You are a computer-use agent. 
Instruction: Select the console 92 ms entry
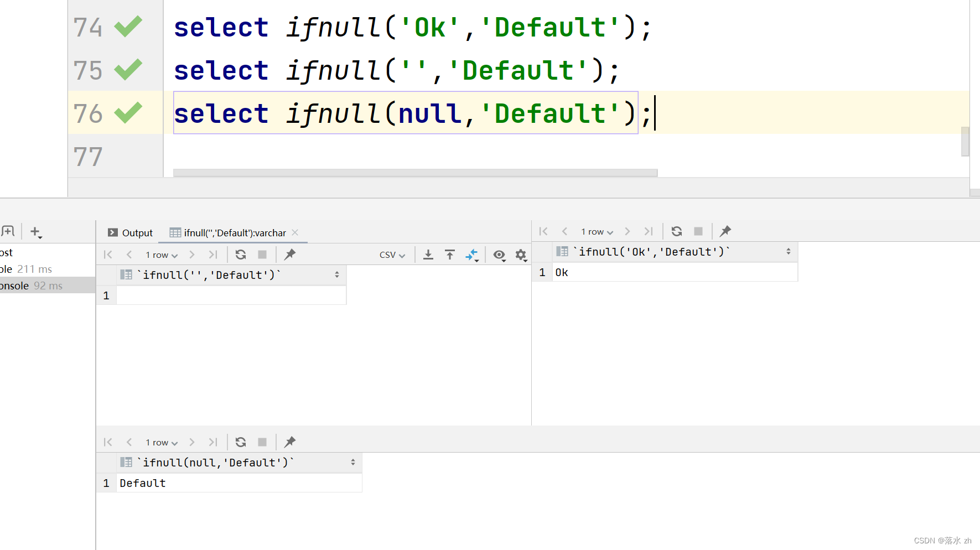[48, 286]
